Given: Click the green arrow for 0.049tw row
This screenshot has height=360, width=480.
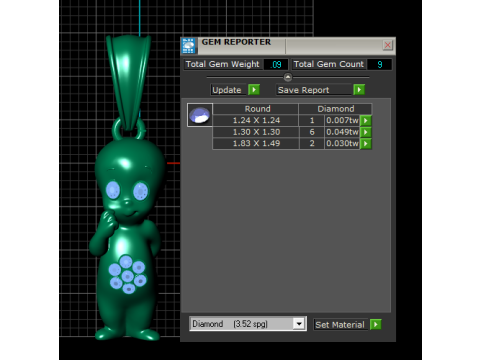Looking at the screenshot, I should [x=366, y=132].
